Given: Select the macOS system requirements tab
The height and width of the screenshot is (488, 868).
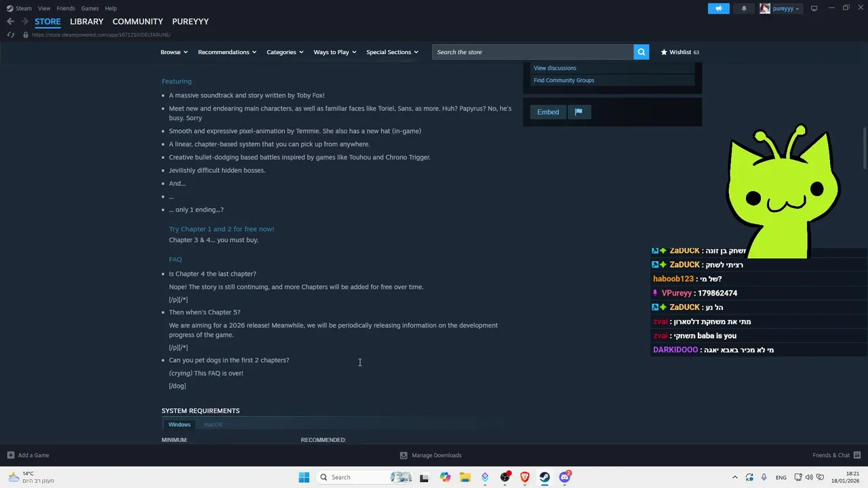Looking at the screenshot, I should point(213,424).
